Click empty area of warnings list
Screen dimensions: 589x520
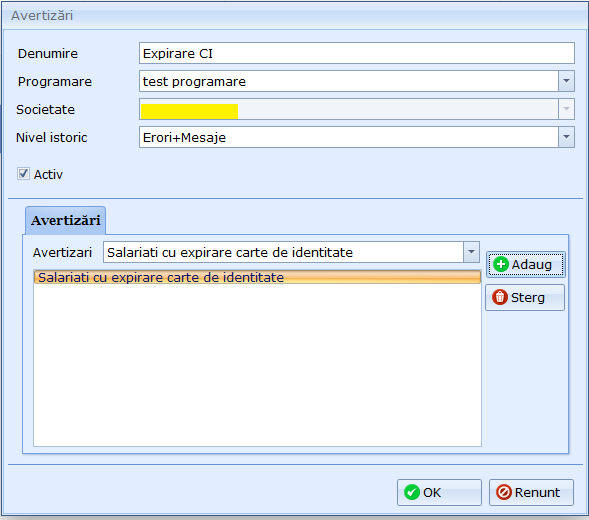257,364
